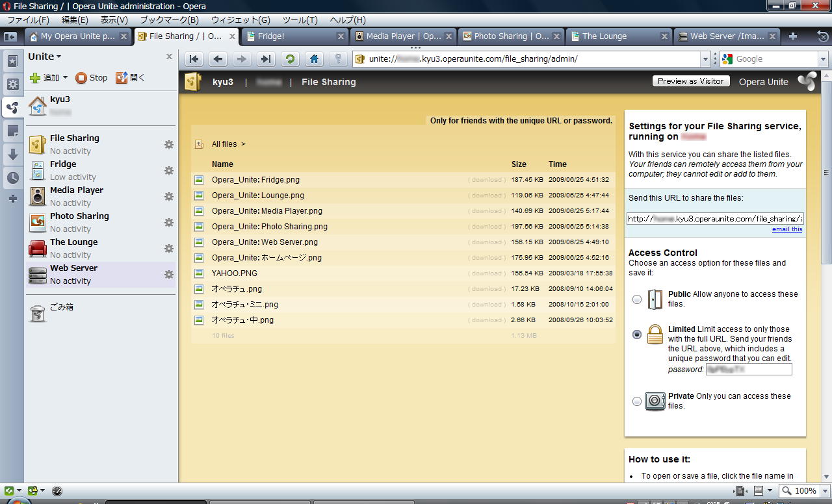Switch to The Lounge tab
Screen dimensions: 832x504
click(619, 36)
